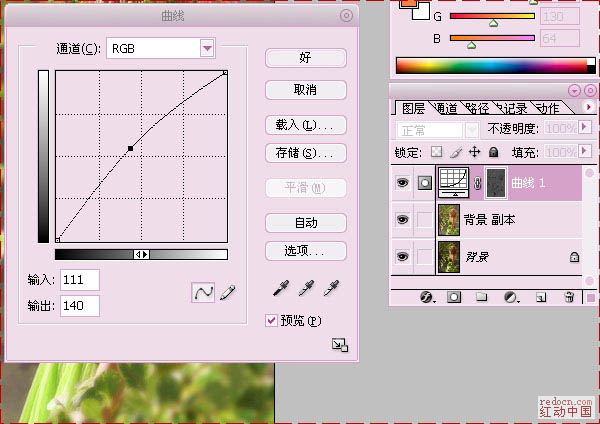The width and height of the screenshot is (600, 424).
Task: Click the lock image pixels brush icon
Action: [455, 152]
